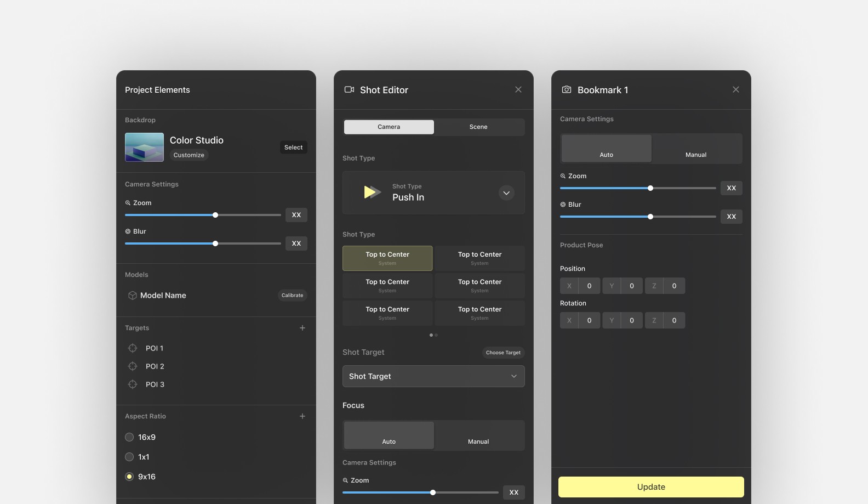
Task: Click the add target plus icon
Action: tap(302, 328)
